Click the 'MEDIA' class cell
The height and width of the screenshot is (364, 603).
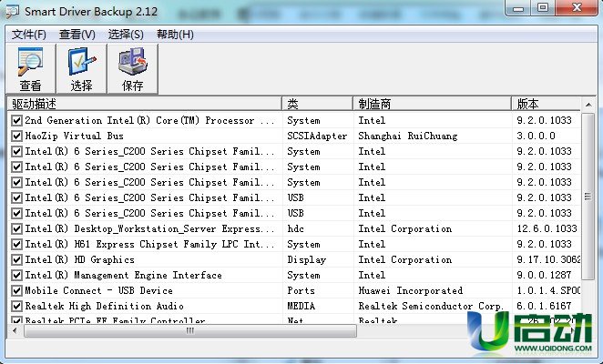[x=301, y=306]
